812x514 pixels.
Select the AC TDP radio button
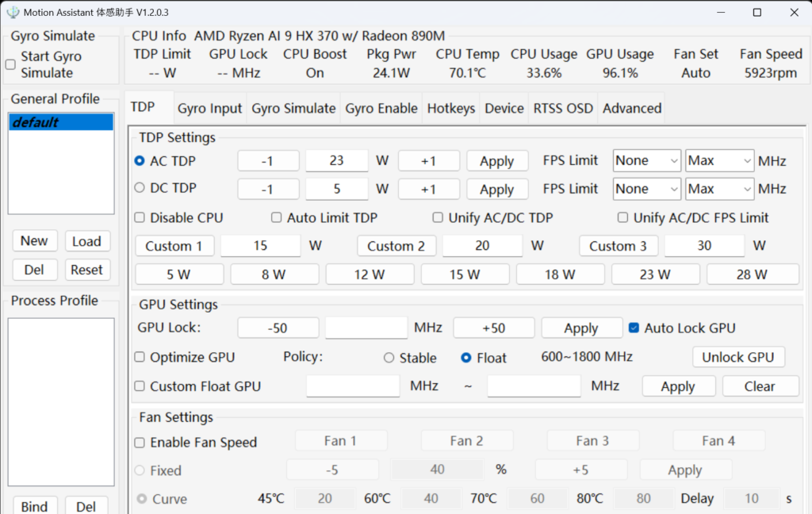pyautogui.click(x=140, y=160)
